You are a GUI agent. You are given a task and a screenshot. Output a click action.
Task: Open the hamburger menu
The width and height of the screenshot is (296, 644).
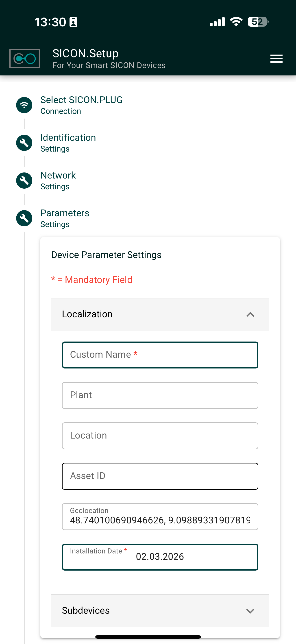click(x=276, y=59)
